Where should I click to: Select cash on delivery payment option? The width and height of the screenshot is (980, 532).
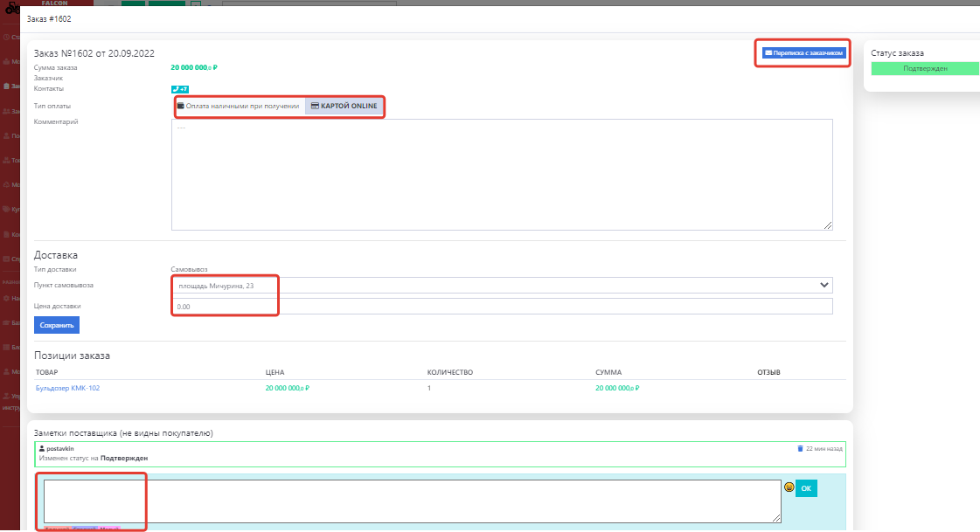pos(240,106)
